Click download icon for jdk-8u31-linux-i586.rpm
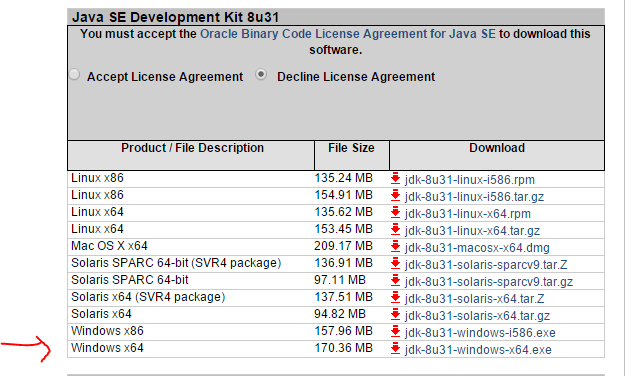The width and height of the screenshot is (638, 376). coord(395,179)
